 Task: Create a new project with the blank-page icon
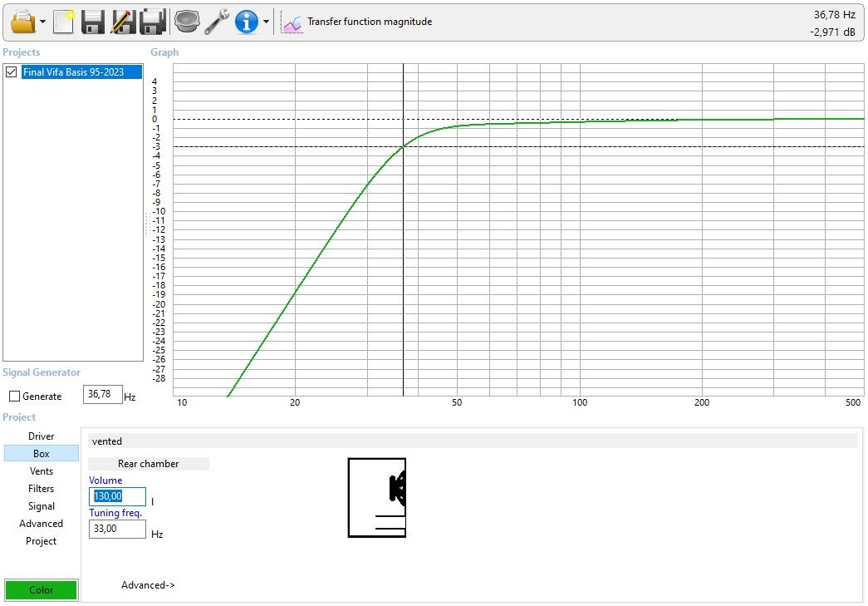pyautogui.click(x=64, y=22)
